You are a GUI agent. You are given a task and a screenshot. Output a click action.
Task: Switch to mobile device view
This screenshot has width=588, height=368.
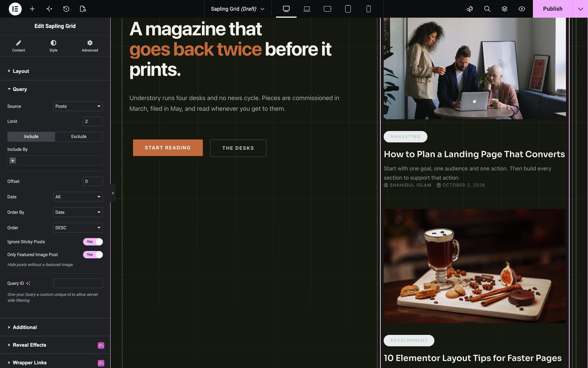[x=369, y=9]
